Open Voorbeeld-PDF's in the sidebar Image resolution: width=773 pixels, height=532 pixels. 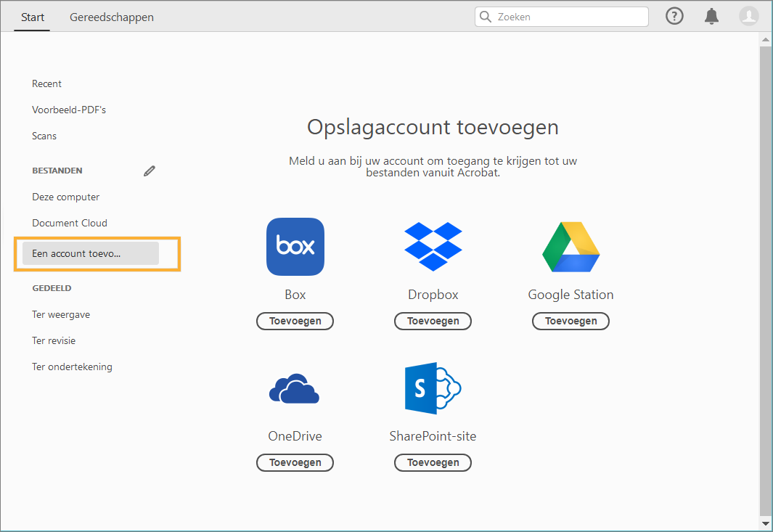[x=69, y=110]
